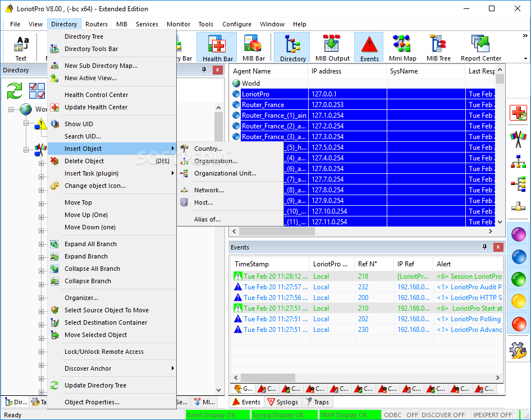Select event row with Ref N° 218
Screen dimensions: 531x420
click(x=368, y=276)
